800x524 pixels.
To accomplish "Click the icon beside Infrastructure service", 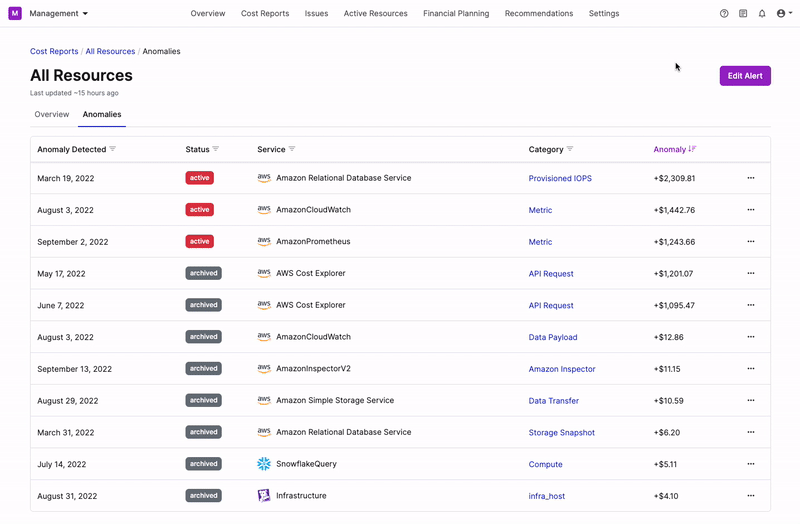I will pos(264,495).
